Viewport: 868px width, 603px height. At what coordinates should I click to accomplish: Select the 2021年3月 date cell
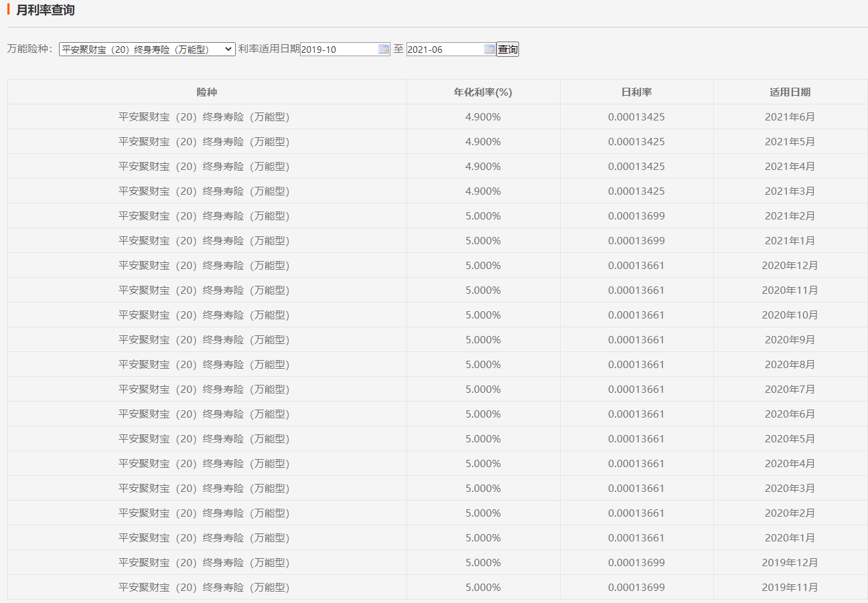coord(790,191)
